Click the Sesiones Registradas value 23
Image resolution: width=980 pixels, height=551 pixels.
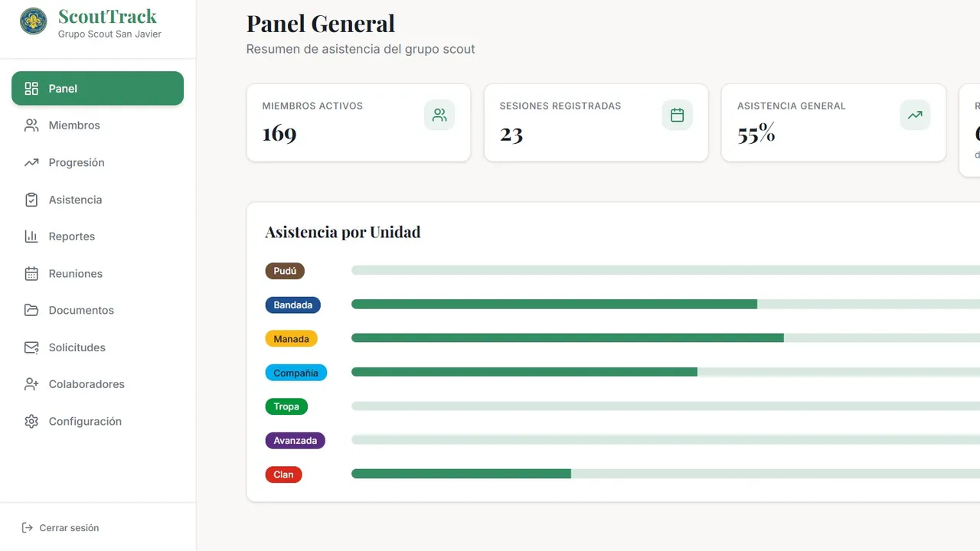coord(511,134)
